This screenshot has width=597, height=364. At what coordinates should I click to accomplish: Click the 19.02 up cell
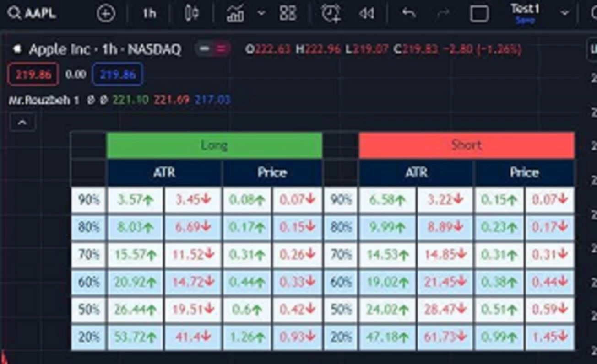click(x=387, y=282)
